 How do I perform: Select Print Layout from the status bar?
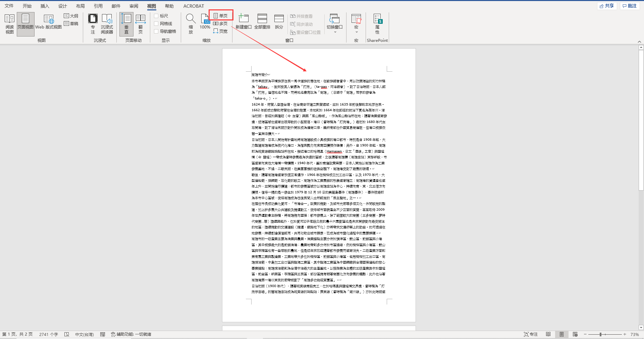[561, 334]
